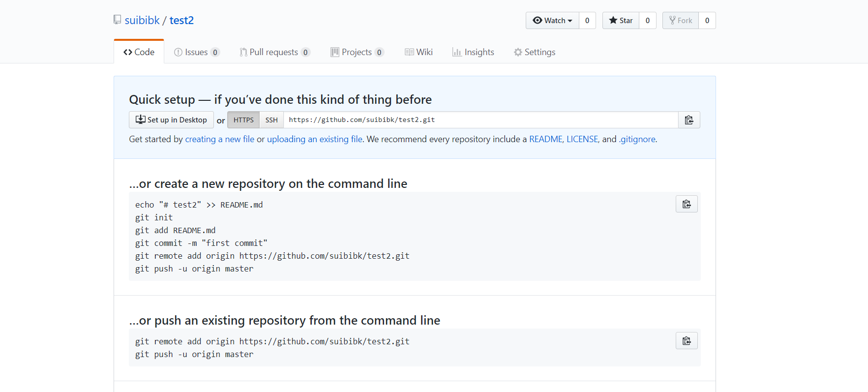
Task: Click the 'git init' command line
Action: tap(154, 217)
